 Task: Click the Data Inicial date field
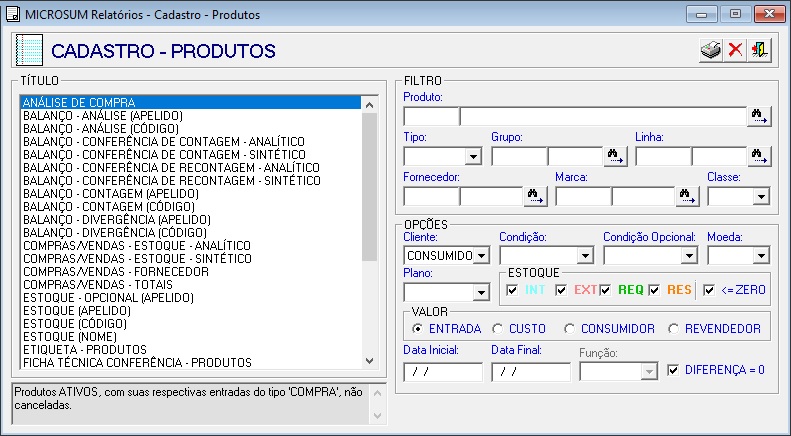(x=443, y=372)
